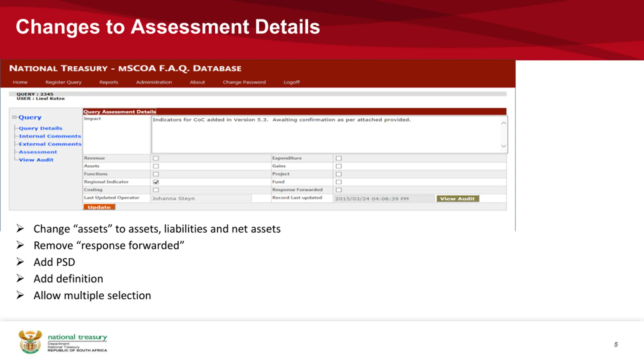Collapse the Query tree node
The height and width of the screenshot is (362, 644).
pyautogui.click(x=14, y=117)
